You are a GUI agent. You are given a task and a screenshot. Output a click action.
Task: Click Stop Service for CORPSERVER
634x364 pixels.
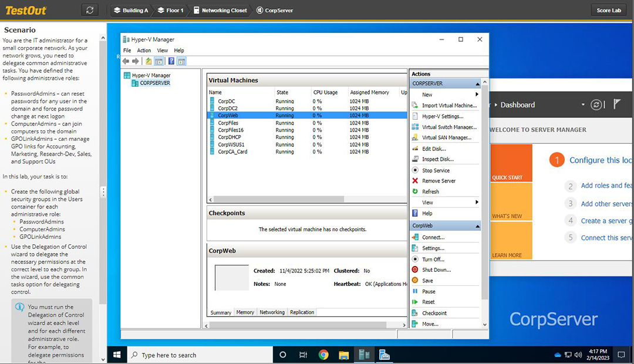click(437, 169)
